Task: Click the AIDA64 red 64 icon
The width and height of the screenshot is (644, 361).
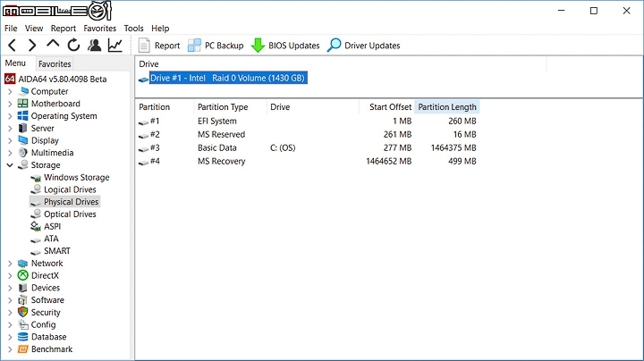Action: [x=10, y=79]
